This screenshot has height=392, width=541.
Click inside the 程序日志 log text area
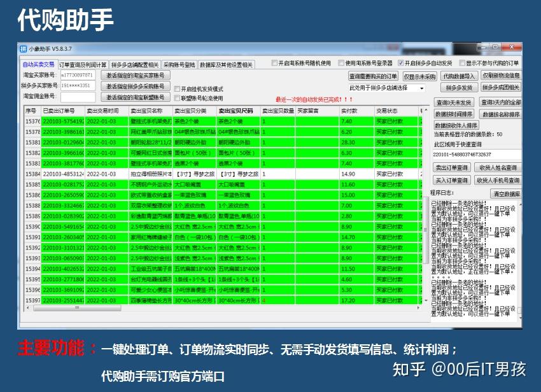click(474, 259)
